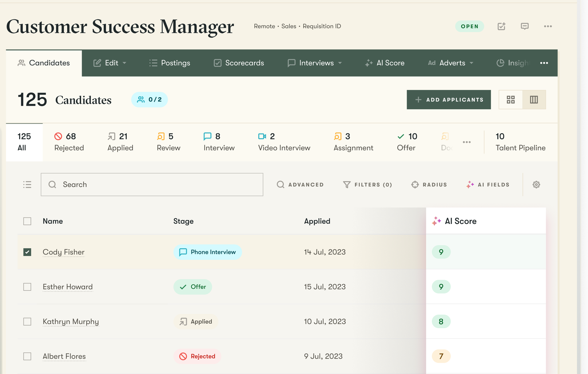588x374 pixels.
Task: Filter by 68 Rejected stage
Action: coord(69,142)
